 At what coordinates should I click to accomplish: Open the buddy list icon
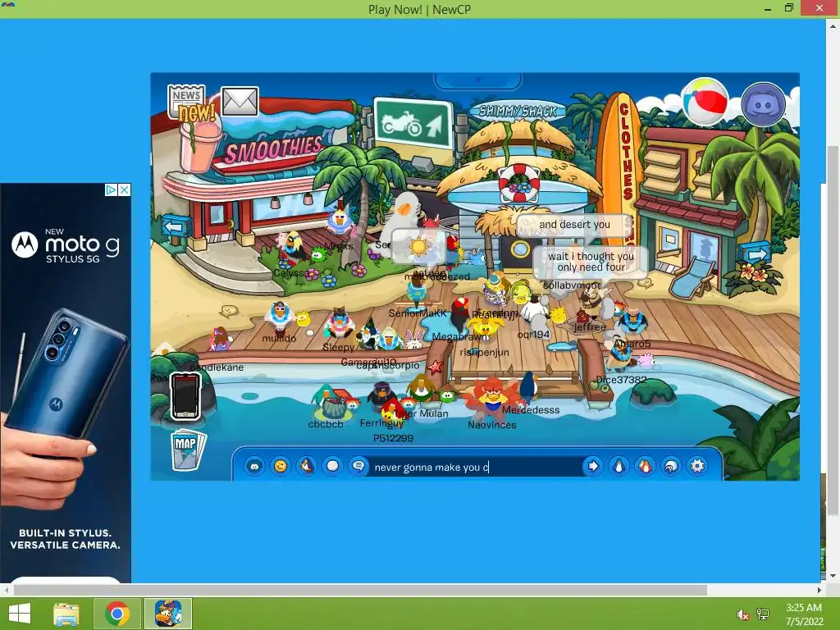[645, 467]
